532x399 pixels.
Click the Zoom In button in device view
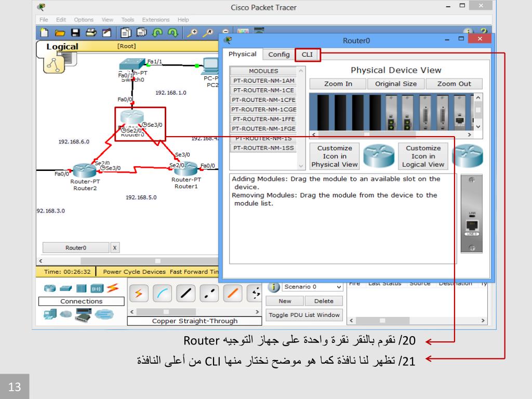click(x=338, y=84)
